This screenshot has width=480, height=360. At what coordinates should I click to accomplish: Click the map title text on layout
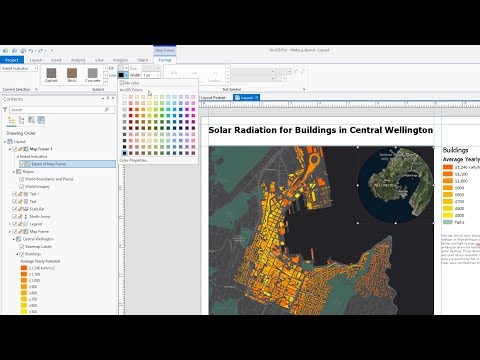(321, 130)
